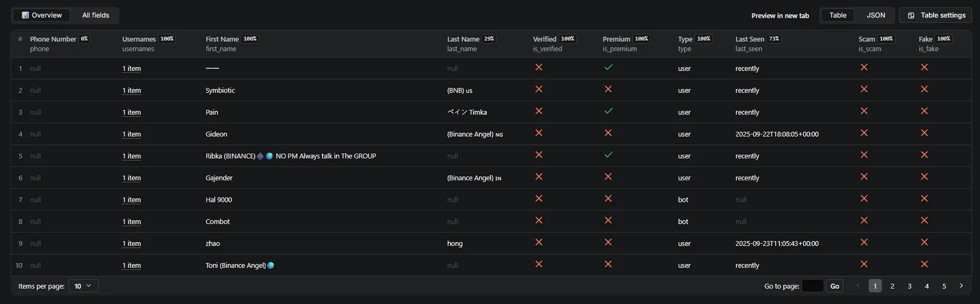
Task: Open the 1 item link in Combot row
Action: point(132,222)
